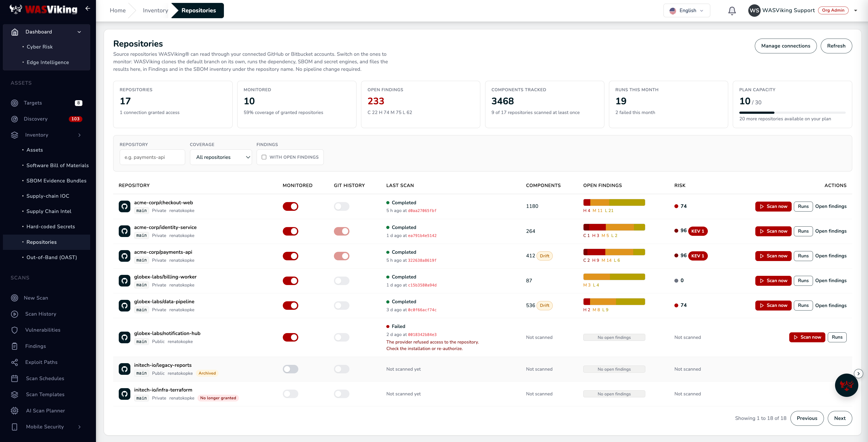Expand the Inventory sidebar chevron
The image size is (868, 442).
click(79, 135)
